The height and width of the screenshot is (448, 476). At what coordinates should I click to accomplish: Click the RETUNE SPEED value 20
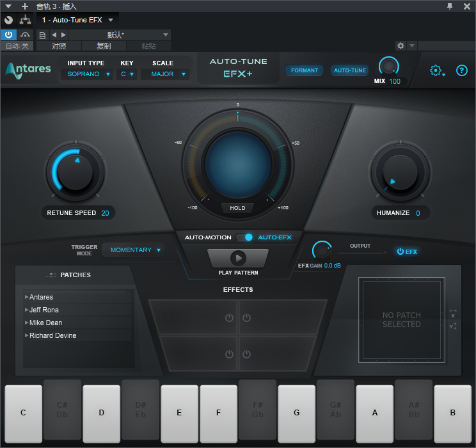pyautogui.click(x=105, y=213)
